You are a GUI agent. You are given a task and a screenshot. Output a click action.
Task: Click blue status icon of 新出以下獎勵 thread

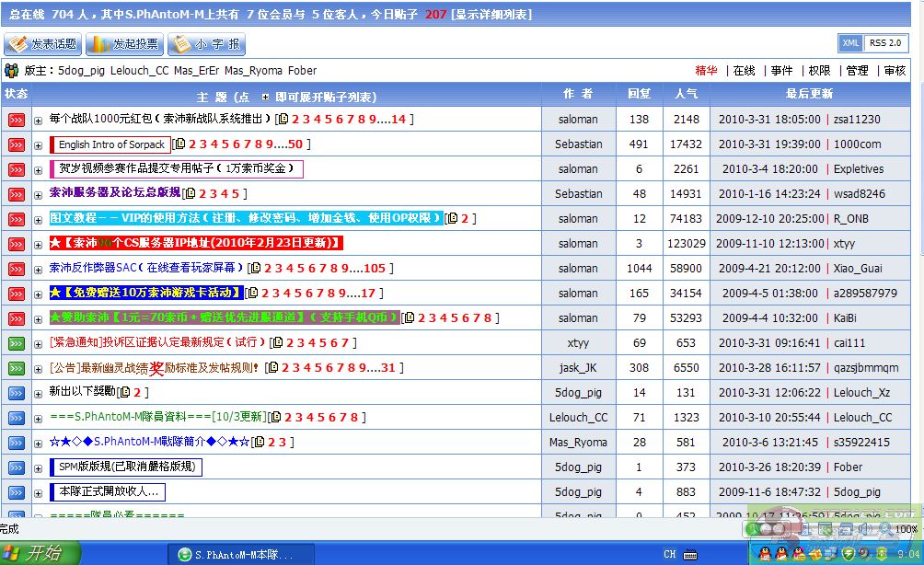click(16, 393)
